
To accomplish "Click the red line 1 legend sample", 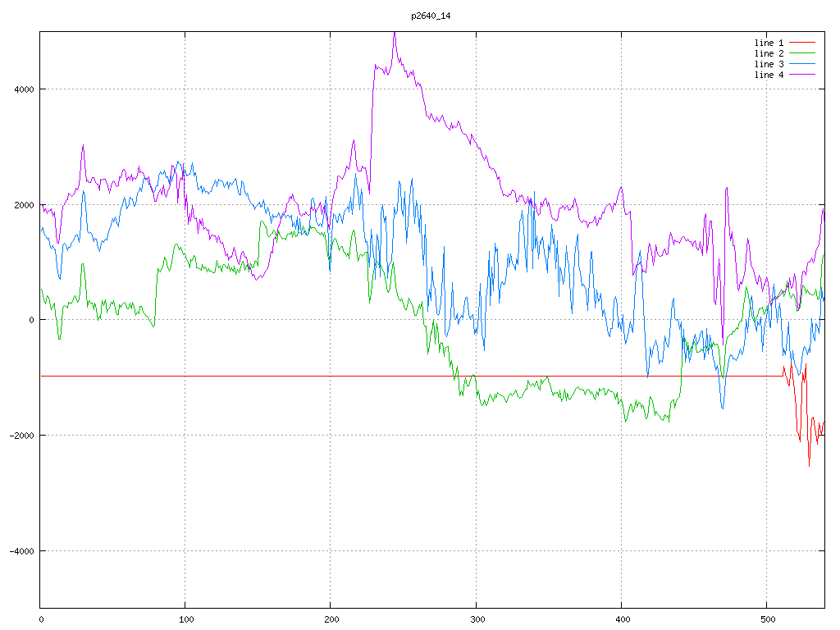I will [803, 43].
